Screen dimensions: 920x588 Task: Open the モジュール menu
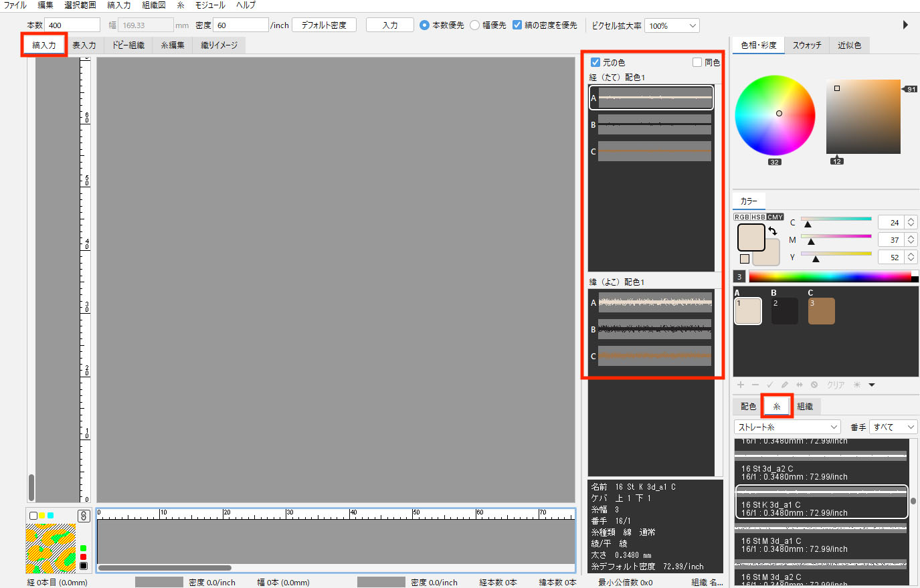pos(210,5)
